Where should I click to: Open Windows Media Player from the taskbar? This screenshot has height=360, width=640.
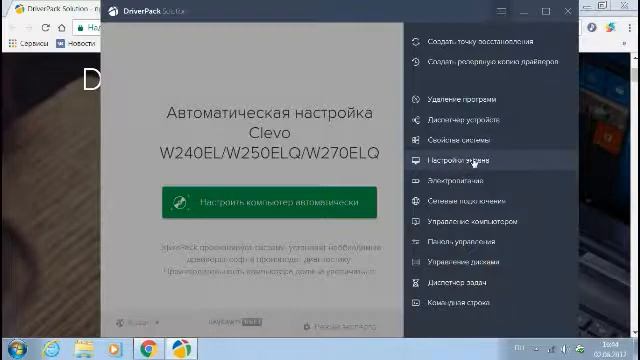[x=115, y=349]
